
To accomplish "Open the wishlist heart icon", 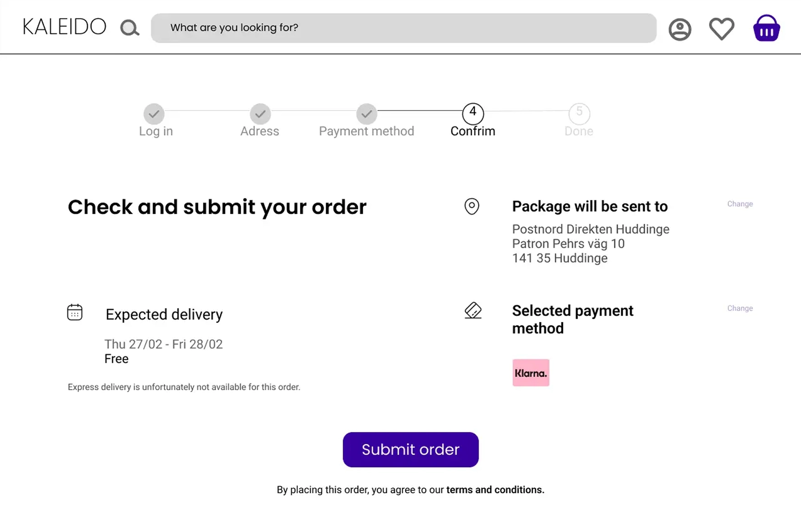I will pos(721,29).
